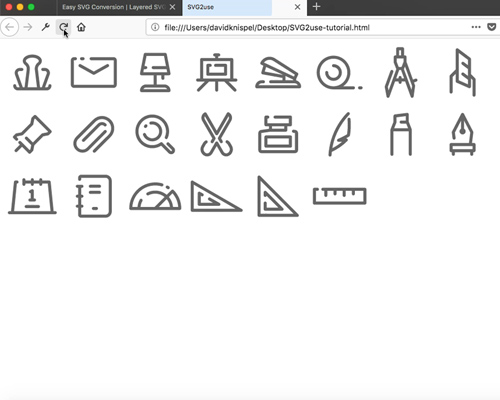The image size is (500, 400).
Task: Open developer tools wrench icon
Action: 45,27
